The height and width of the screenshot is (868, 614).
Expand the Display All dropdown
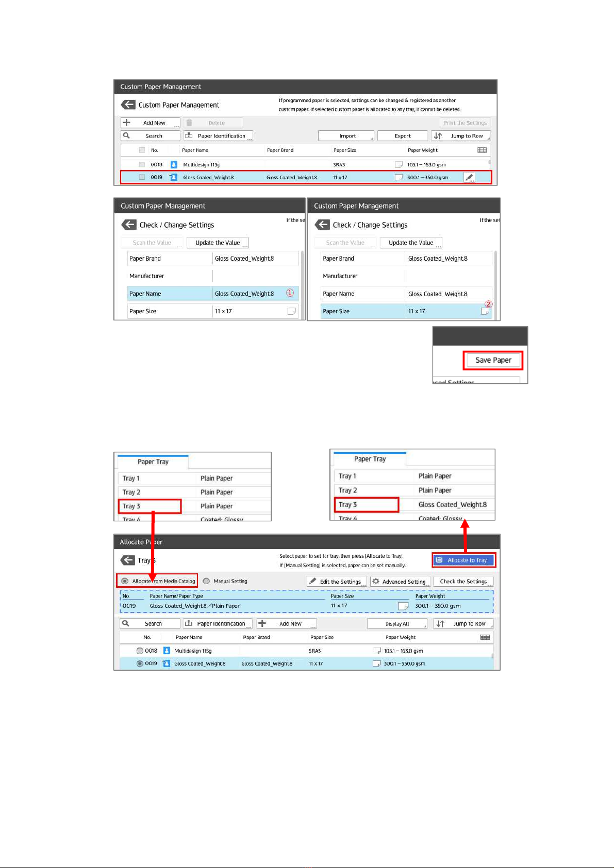point(397,624)
